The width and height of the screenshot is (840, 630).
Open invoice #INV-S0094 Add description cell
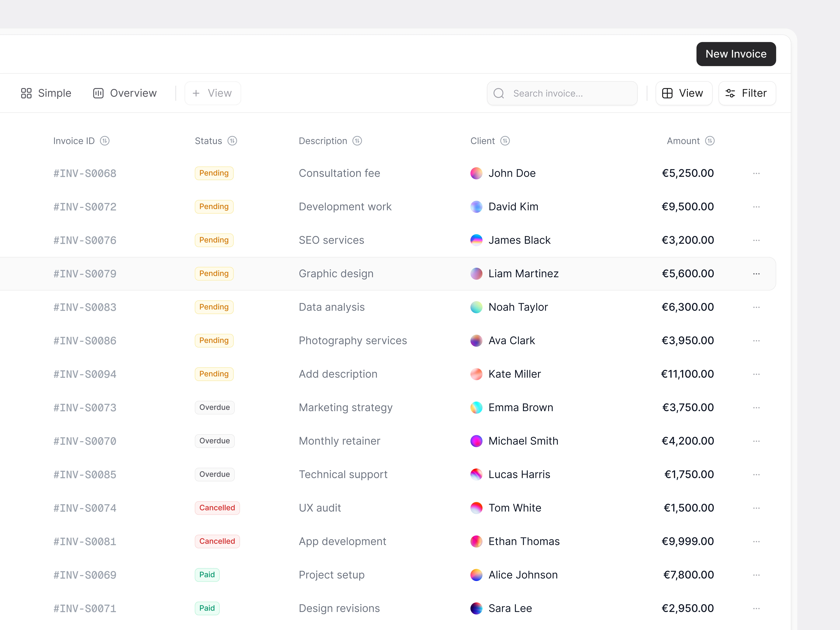click(338, 374)
